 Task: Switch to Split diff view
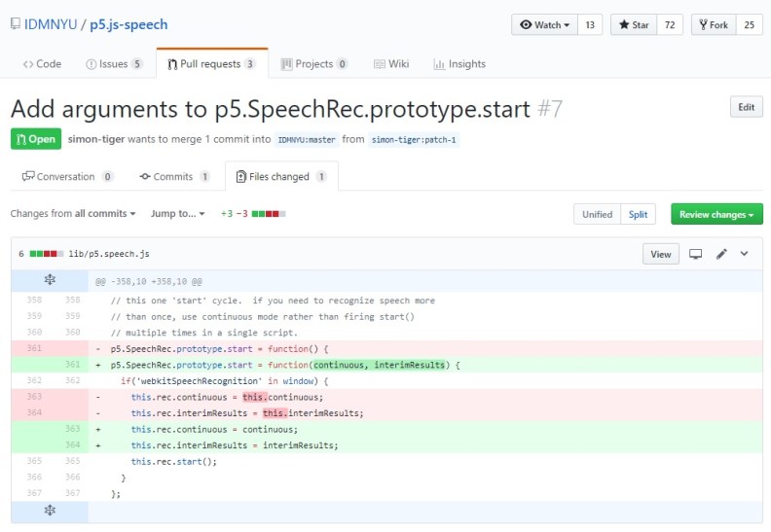point(638,214)
